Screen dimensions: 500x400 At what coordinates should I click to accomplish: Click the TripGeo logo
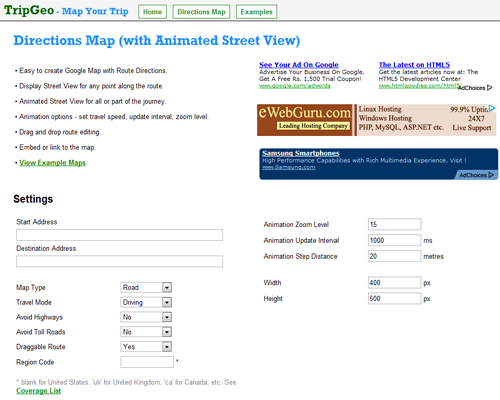coord(29,10)
